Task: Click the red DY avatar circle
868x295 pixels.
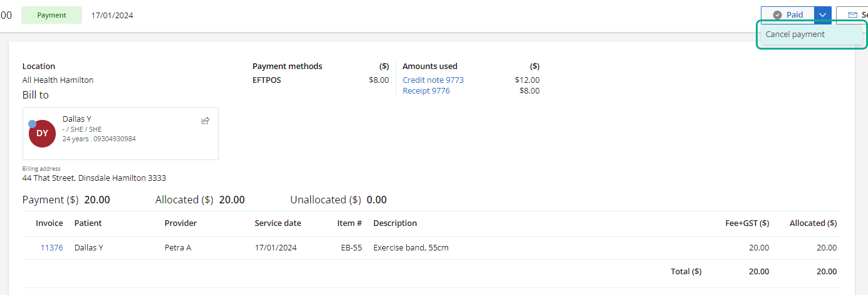Action: tap(42, 133)
